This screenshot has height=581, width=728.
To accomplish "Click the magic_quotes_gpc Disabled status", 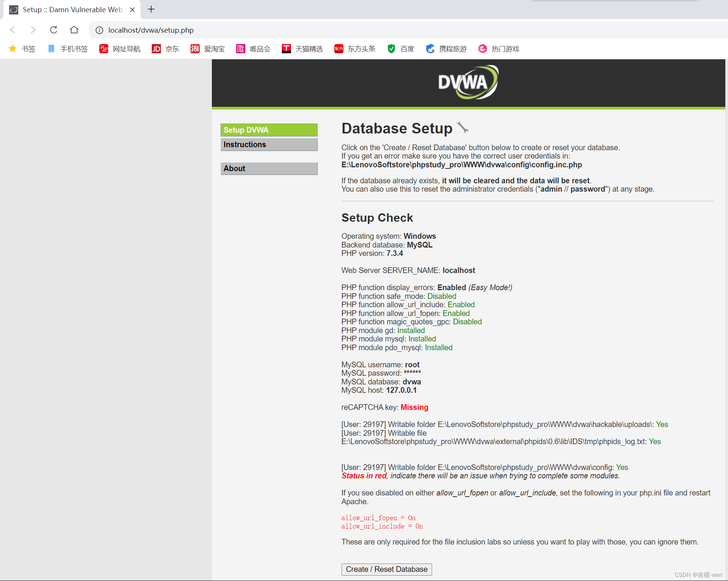I will [x=467, y=322].
